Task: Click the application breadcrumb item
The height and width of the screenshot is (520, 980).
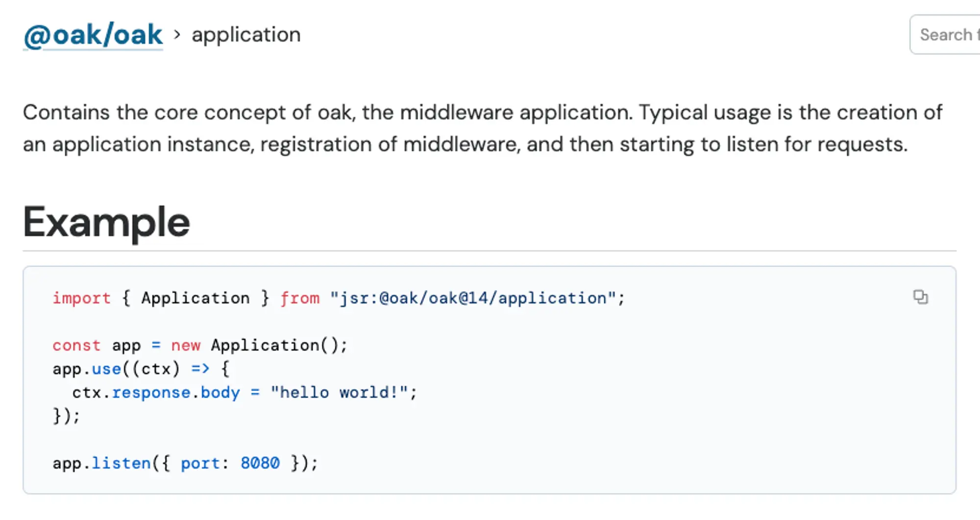Action: point(246,34)
